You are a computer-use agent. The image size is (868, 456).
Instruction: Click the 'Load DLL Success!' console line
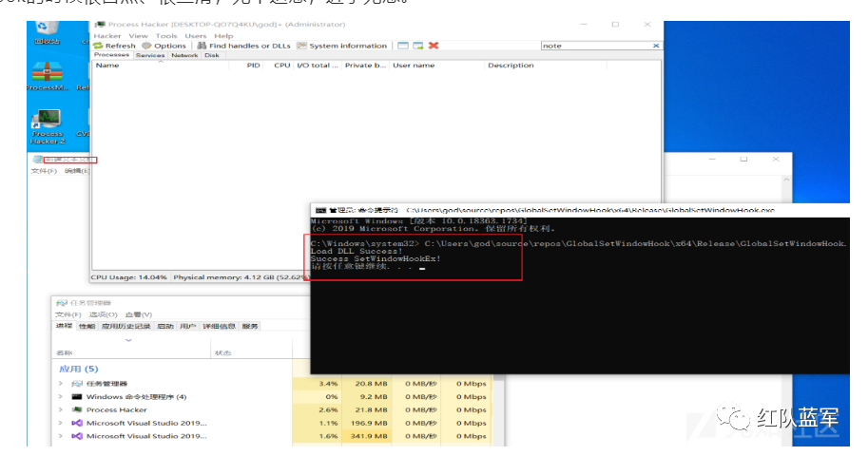point(357,251)
